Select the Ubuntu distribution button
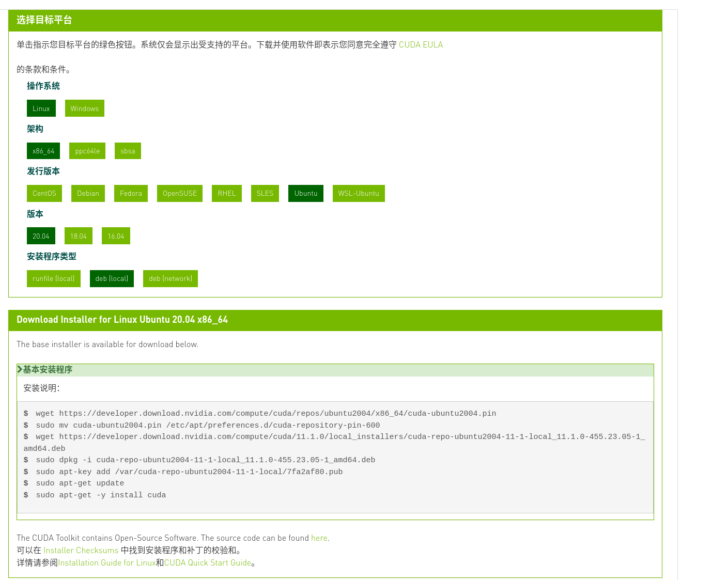This screenshot has height=580, width=728. click(x=306, y=193)
